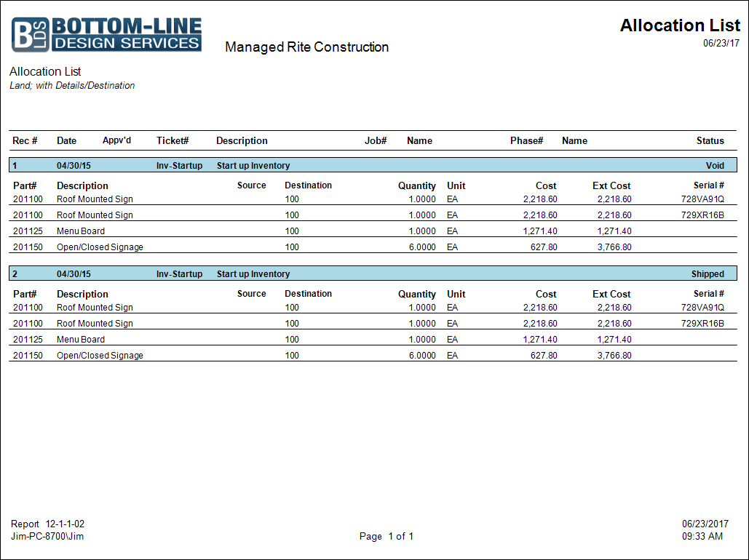Click the Cost subheader under record 2
This screenshot has height=560, width=749.
[x=545, y=294]
